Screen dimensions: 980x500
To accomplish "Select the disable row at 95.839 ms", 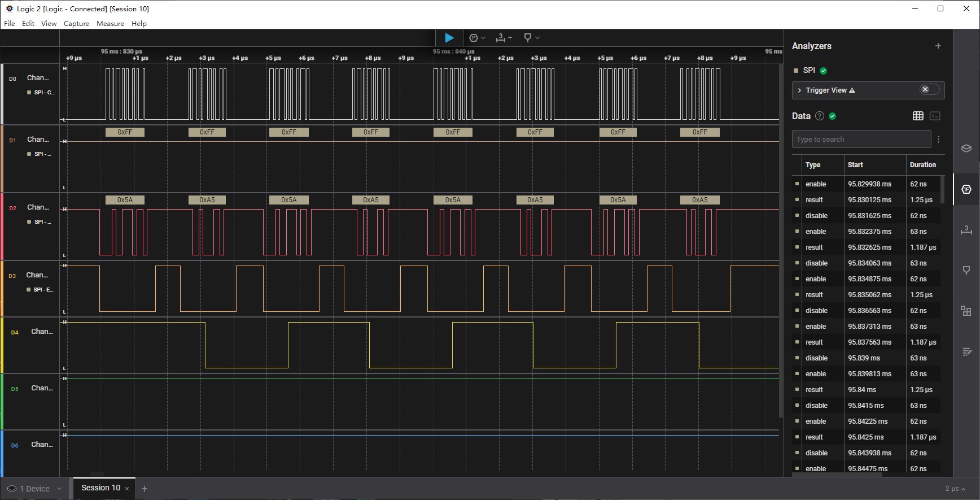I will coord(866,358).
